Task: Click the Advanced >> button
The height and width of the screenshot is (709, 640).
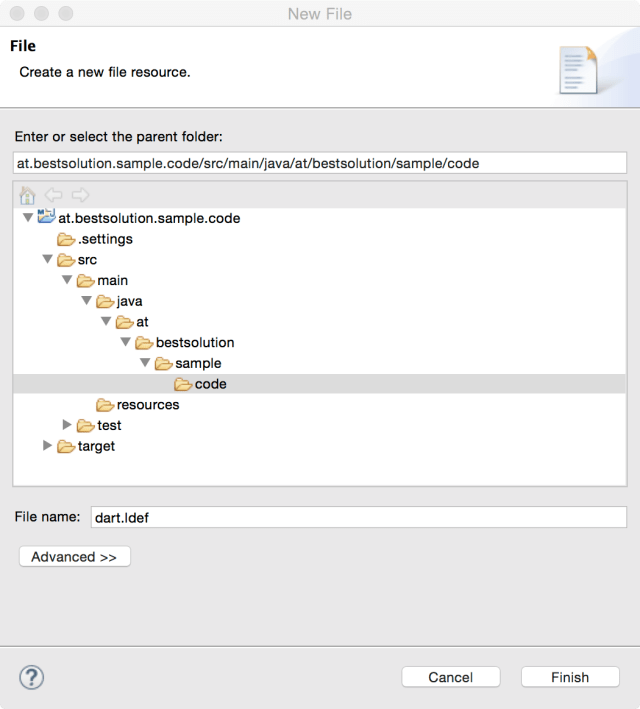Action: pyautogui.click(x=74, y=557)
